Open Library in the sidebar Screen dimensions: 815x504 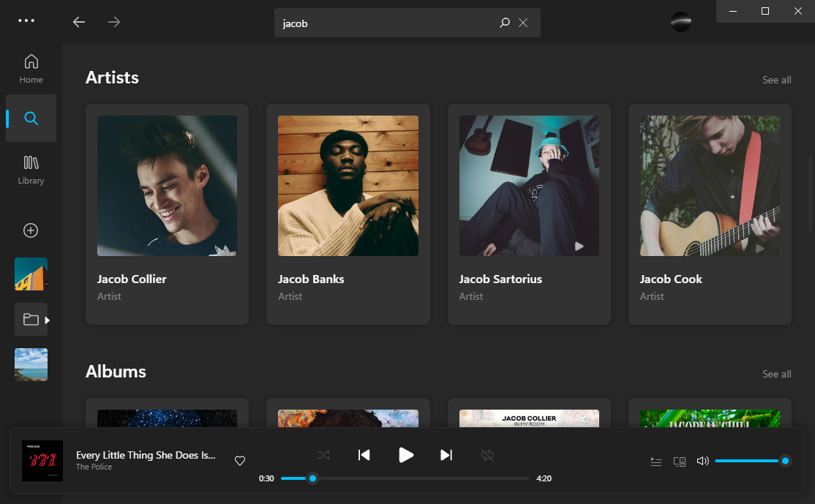(31, 170)
